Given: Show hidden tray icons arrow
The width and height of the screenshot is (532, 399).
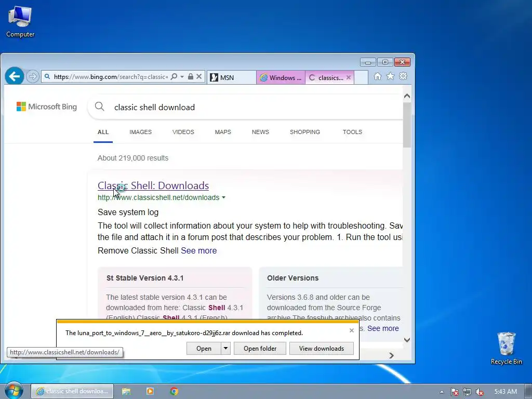Looking at the screenshot, I should click(x=442, y=392).
